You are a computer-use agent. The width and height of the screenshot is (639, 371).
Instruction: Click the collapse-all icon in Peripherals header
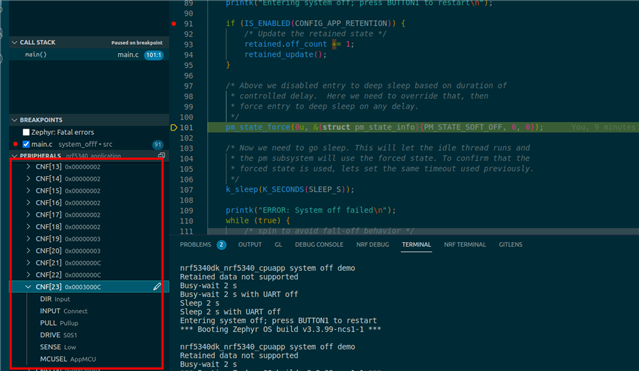pyautogui.click(x=161, y=155)
